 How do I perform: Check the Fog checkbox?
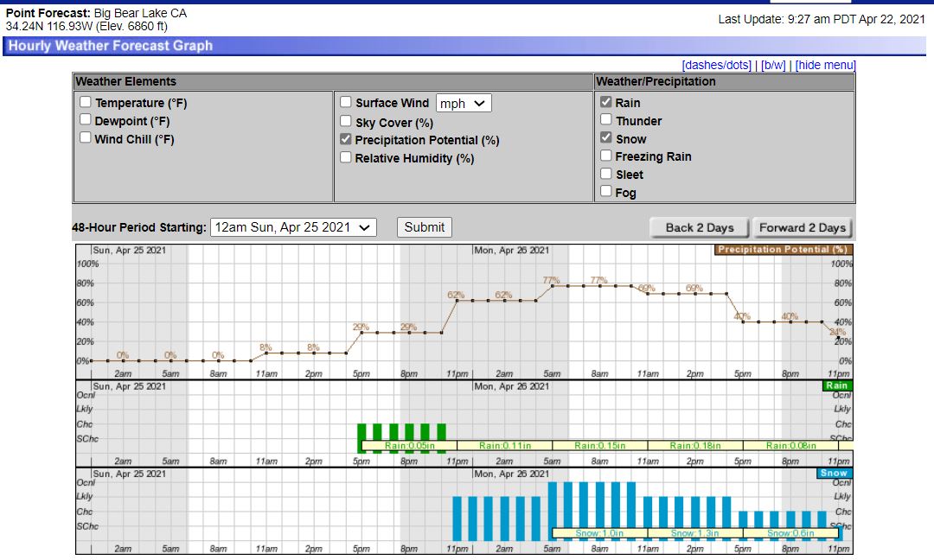[606, 192]
